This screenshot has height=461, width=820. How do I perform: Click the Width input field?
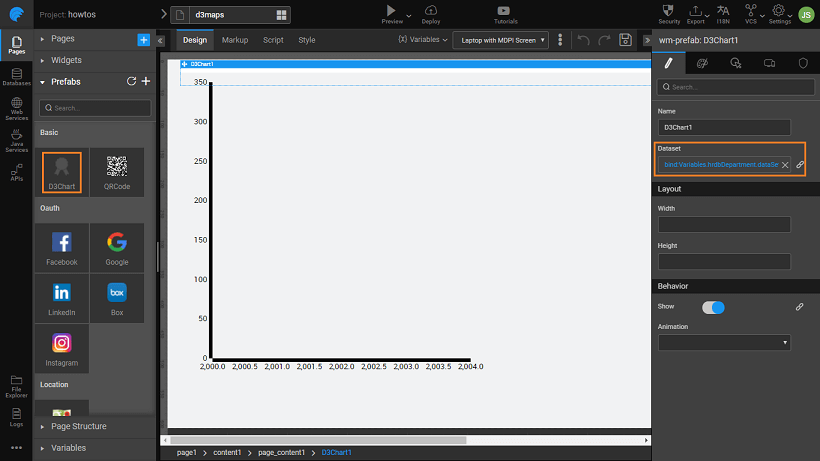tap(724, 225)
